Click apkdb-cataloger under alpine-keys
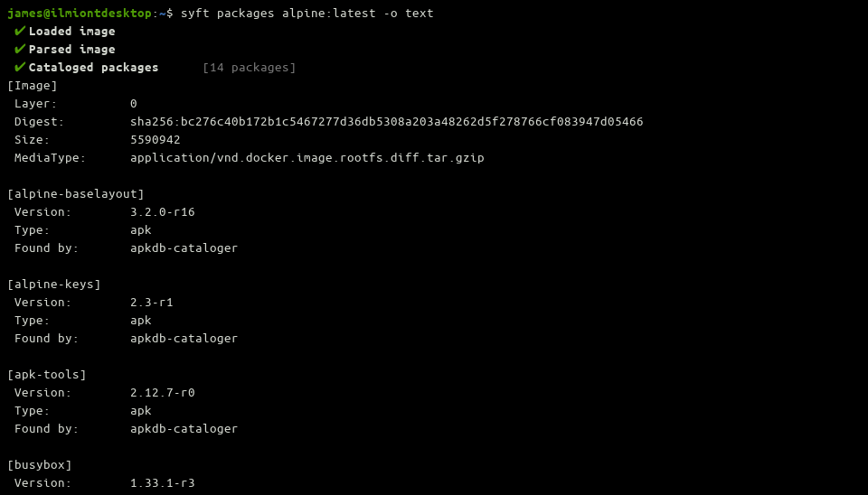This screenshot has height=495, width=868. pyautogui.click(x=184, y=339)
